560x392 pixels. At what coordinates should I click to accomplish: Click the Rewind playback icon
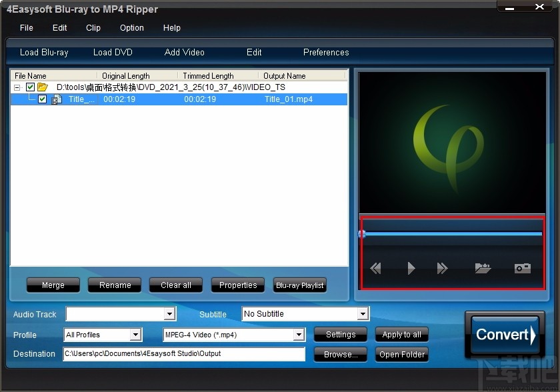pyautogui.click(x=375, y=269)
